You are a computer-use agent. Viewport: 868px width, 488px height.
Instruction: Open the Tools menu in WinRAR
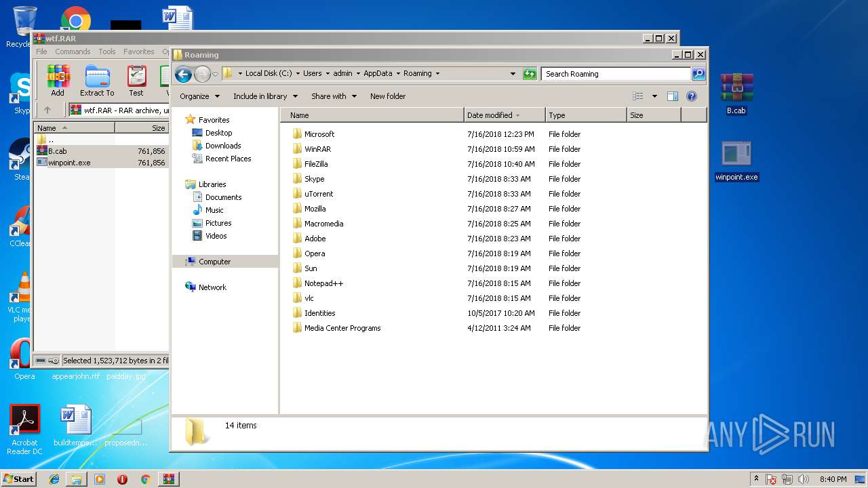pyautogui.click(x=107, y=52)
